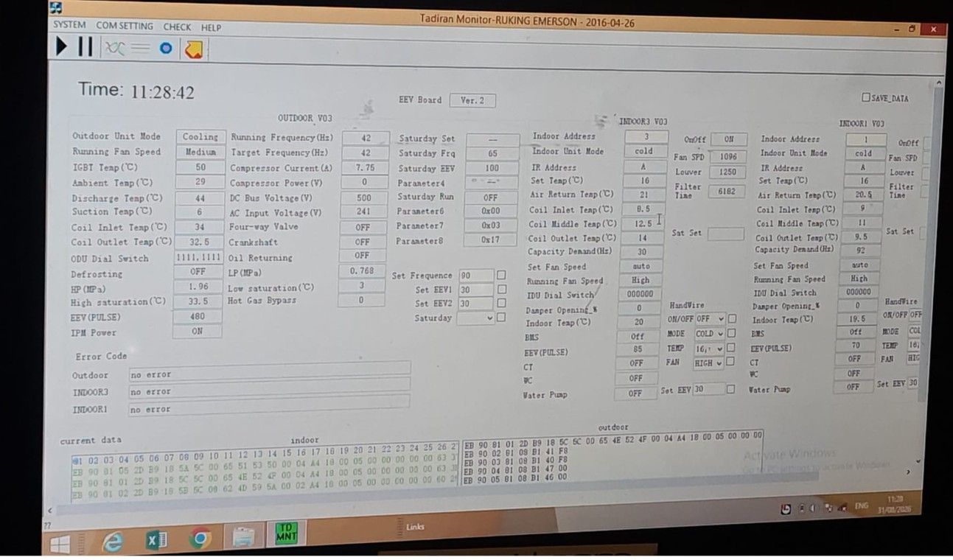Click the blue circle record icon
The image size is (953, 560).
[x=166, y=48]
